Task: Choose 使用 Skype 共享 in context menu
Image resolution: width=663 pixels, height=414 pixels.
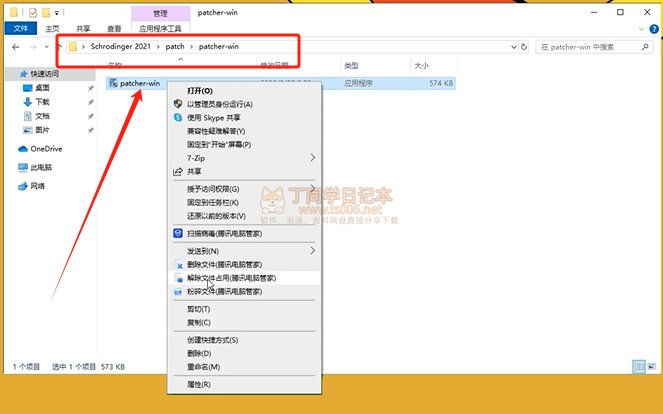Action: (x=244, y=118)
